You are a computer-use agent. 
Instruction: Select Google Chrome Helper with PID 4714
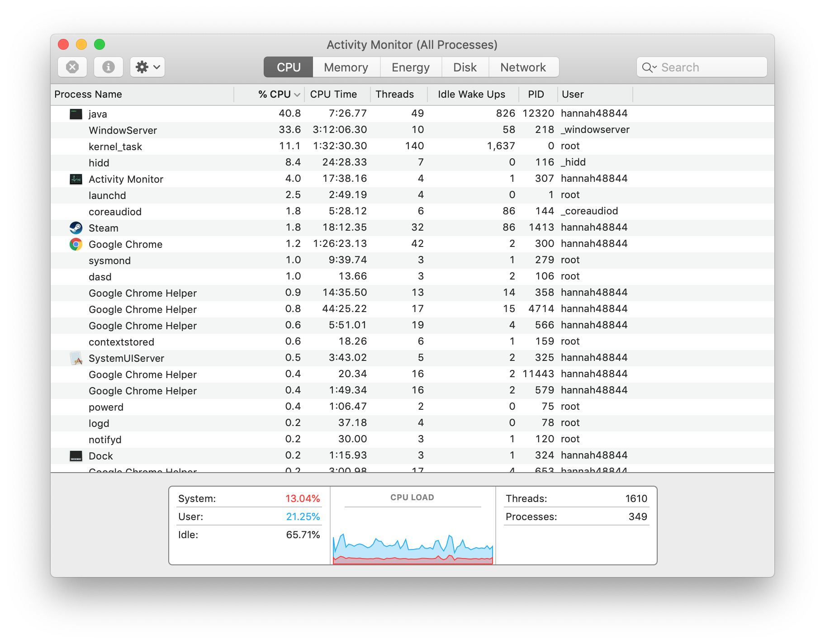[412, 309]
